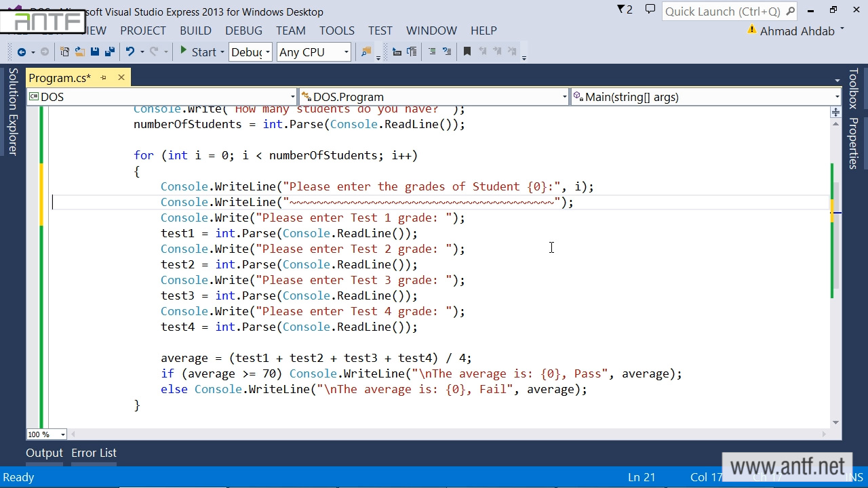Open the Ahmad Ahdab account menu
The height and width of the screenshot is (488, 868).
pos(797,31)
